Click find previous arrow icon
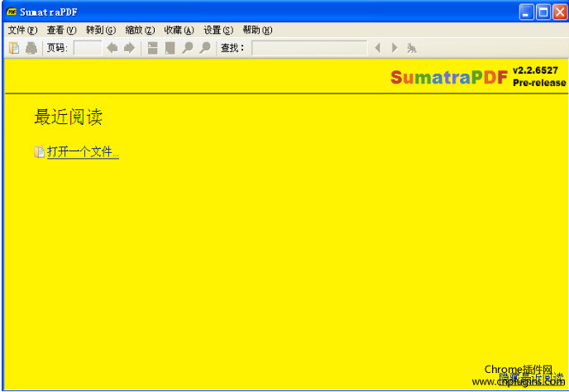Viewport: 569px width, 392px height. coord(378,48)
